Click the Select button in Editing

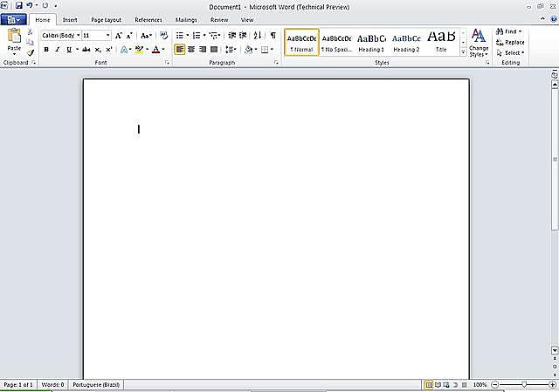pyautogui.click(x=510, y=52)
